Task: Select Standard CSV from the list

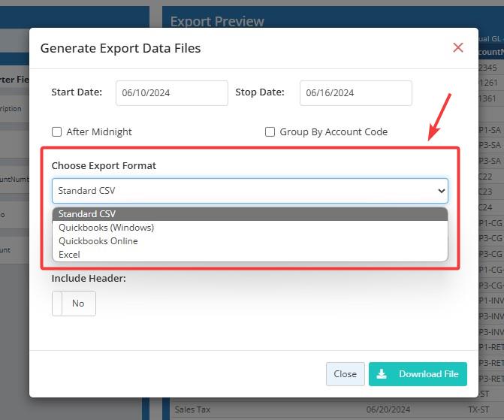Action: 87,214
